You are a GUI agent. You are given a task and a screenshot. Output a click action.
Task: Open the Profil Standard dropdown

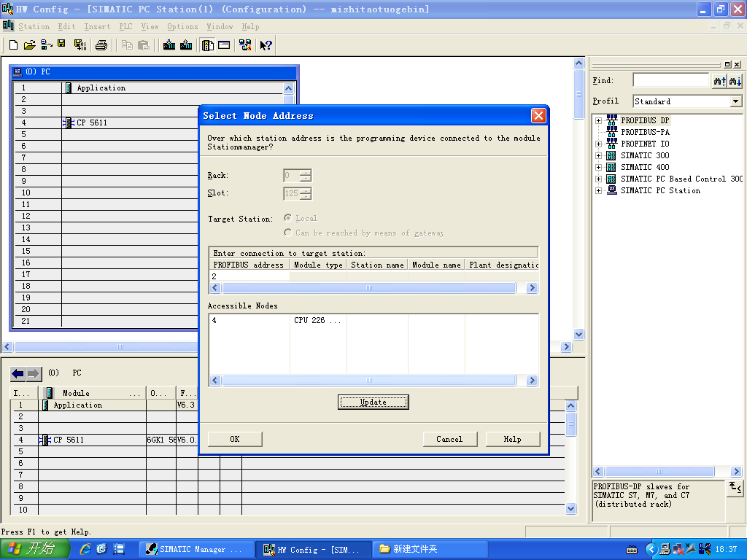click(x=735, y=101)
